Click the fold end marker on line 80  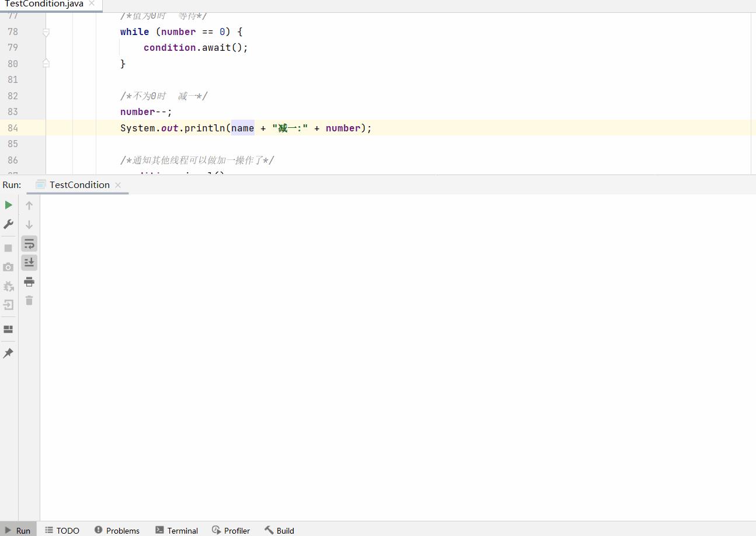pyautogui.click(x=46, y=63)
